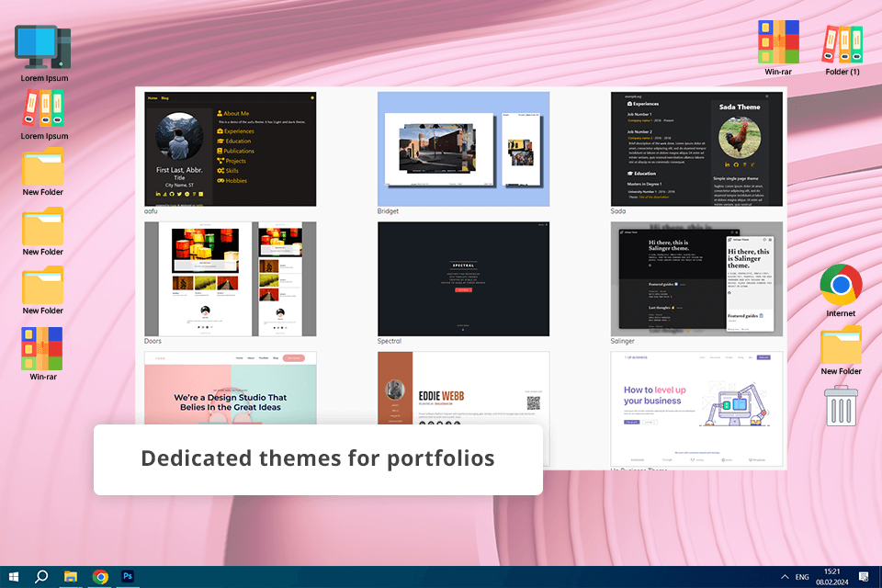Click the 'Bridget' theme label

[x=388, y=211]
